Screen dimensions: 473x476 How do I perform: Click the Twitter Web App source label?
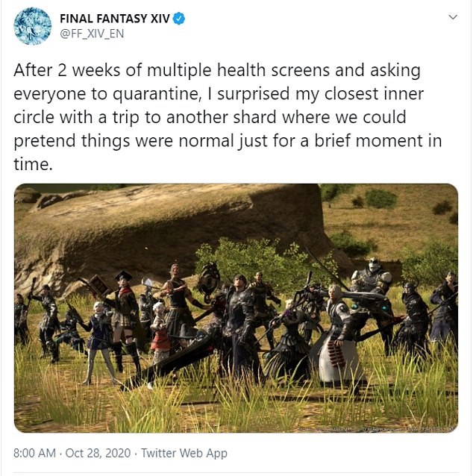click(x=184, y=453)
